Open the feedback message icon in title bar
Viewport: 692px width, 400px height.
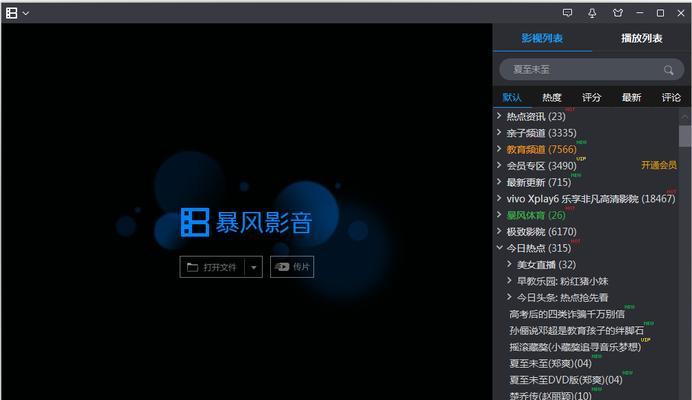tap(568, 13)
